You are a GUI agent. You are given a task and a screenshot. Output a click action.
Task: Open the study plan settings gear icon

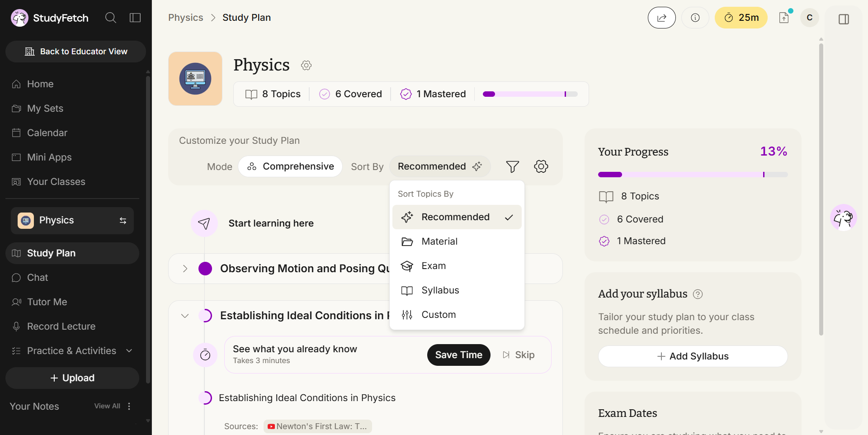point(541,166)
